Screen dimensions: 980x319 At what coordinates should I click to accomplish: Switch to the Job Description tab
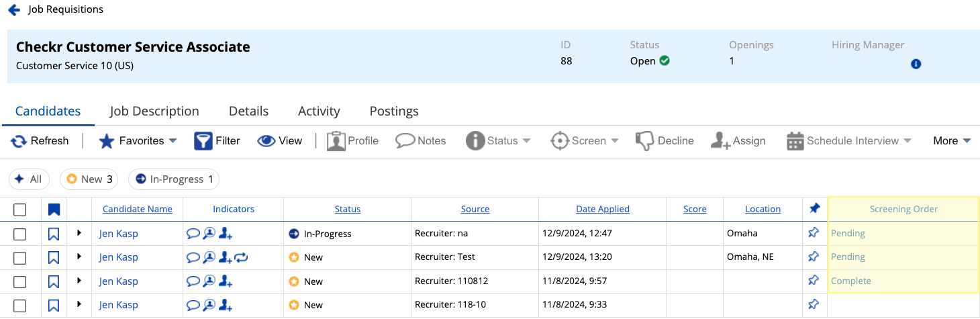(x=154, y=111)
